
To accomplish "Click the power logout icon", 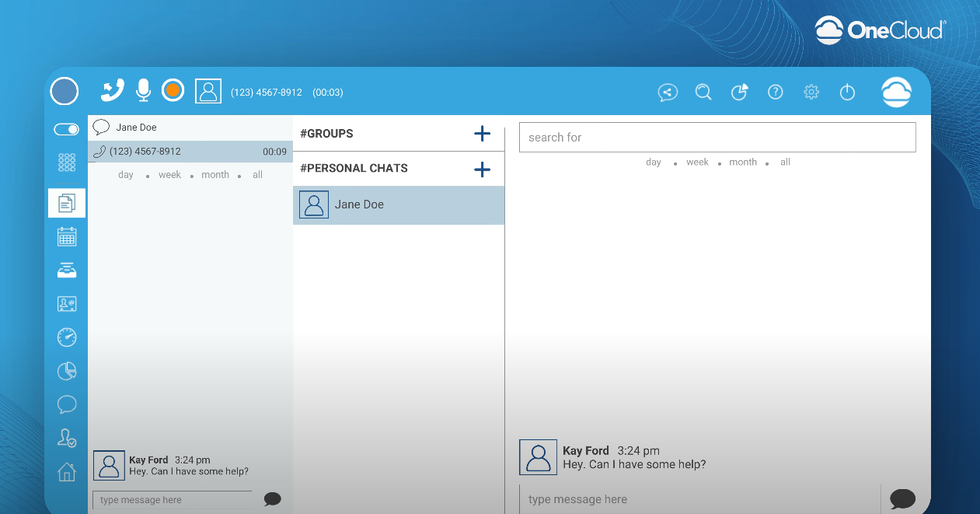I will click(x=847, y=93).
